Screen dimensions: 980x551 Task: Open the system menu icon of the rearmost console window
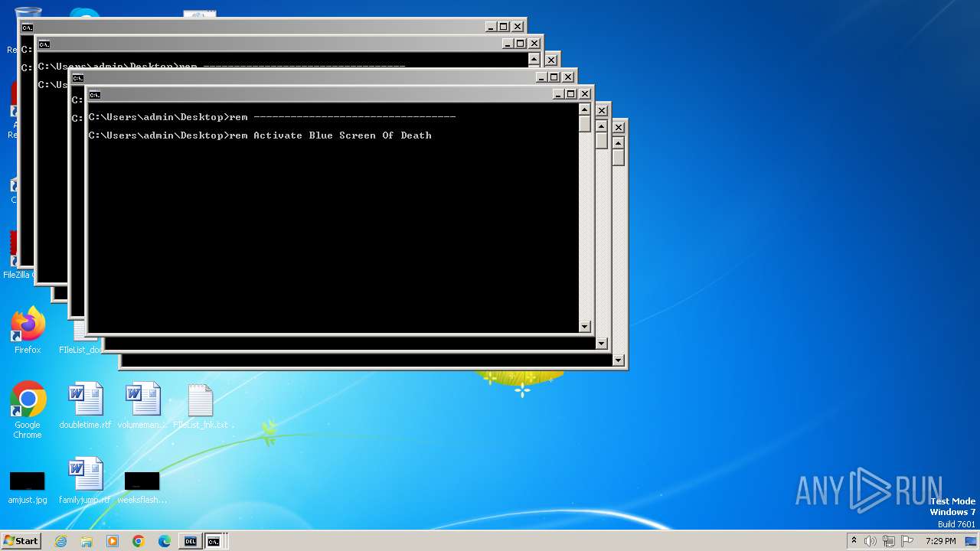(x=28, y=28)
